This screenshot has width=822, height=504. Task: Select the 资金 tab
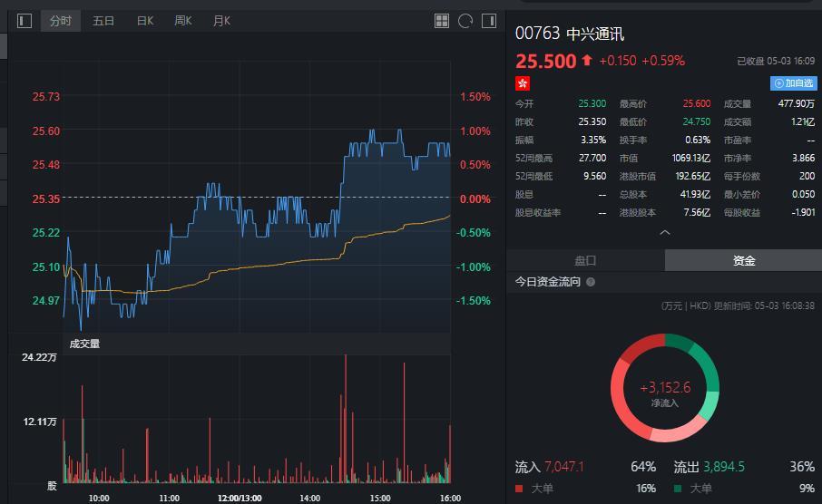click(x=743, y=260)
